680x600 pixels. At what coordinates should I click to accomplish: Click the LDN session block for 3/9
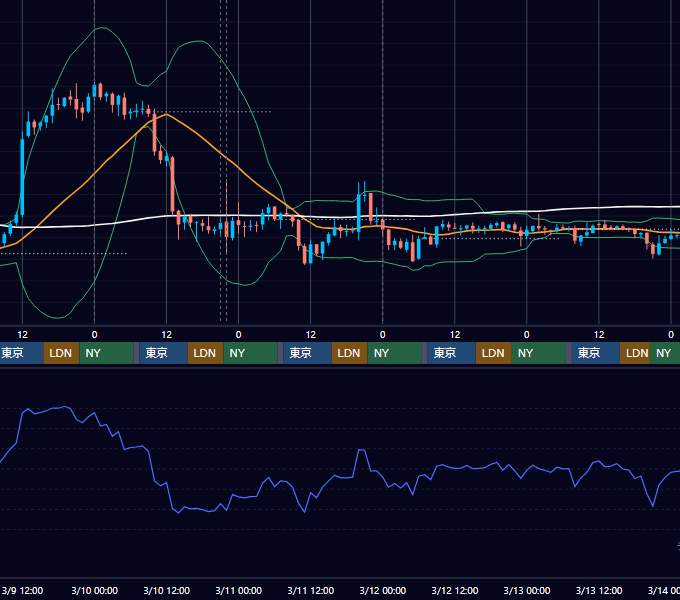[61, 353]
